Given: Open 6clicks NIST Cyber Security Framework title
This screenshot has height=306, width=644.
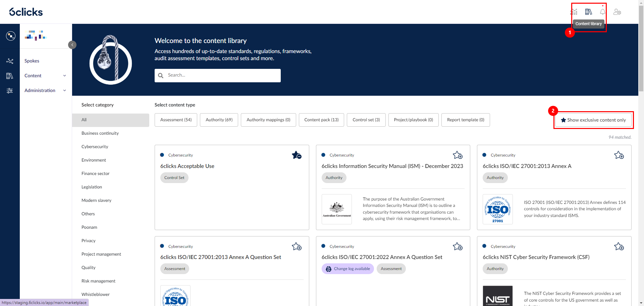Looking at the screenshot, I should pyautogui.click(x=536, y=257).
